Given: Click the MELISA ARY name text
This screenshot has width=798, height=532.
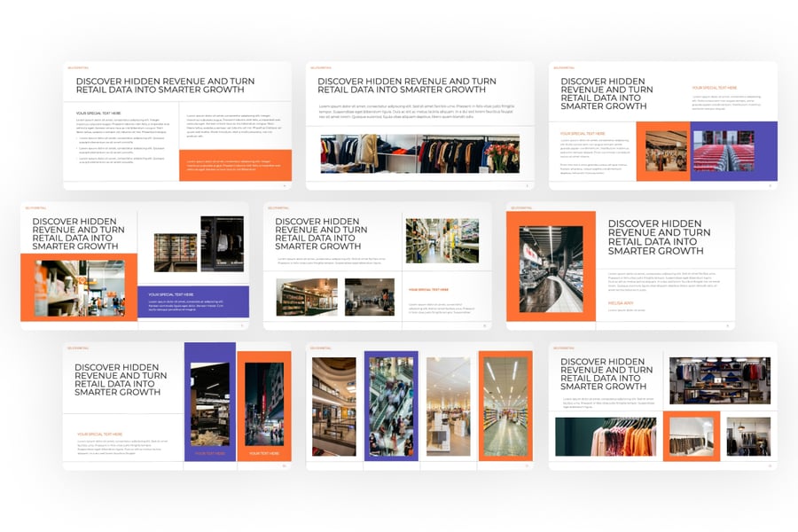Looking at the screenshot, I should (621, 303).
